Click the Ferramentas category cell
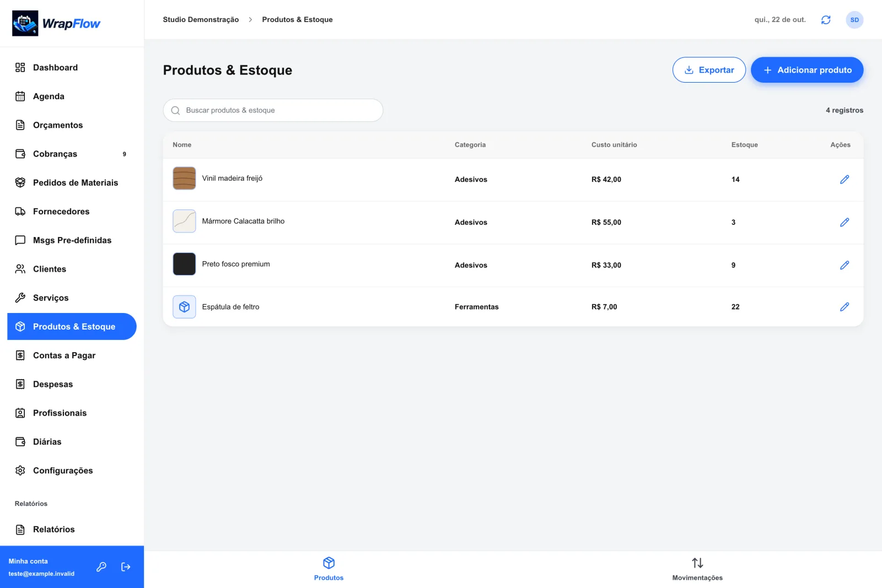Viewport: 882px width, 588px height. 476,307
